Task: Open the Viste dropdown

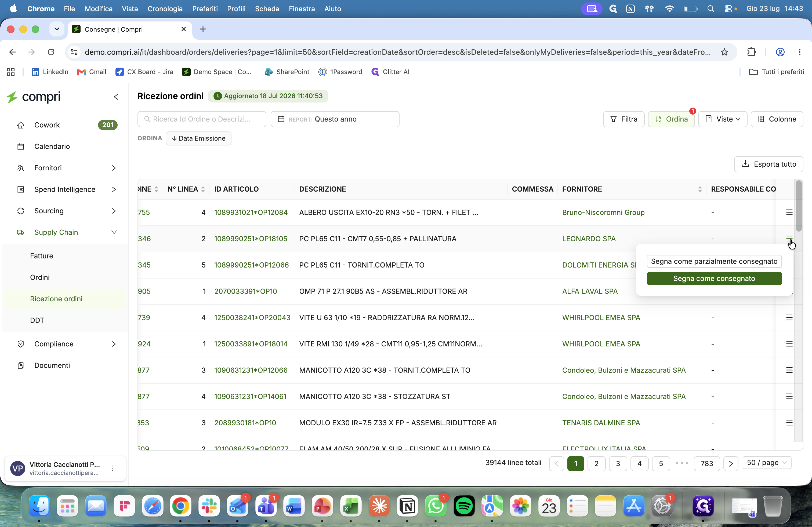Action: [x=722, y=119]
